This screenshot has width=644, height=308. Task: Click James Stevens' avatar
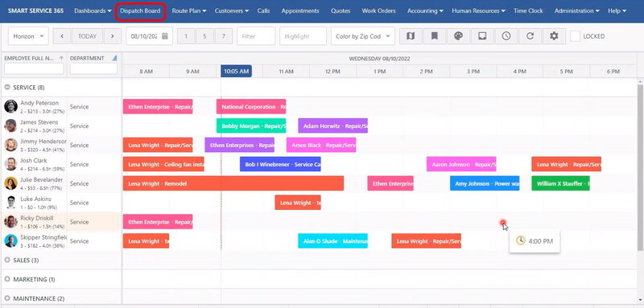tap(10, 125)
